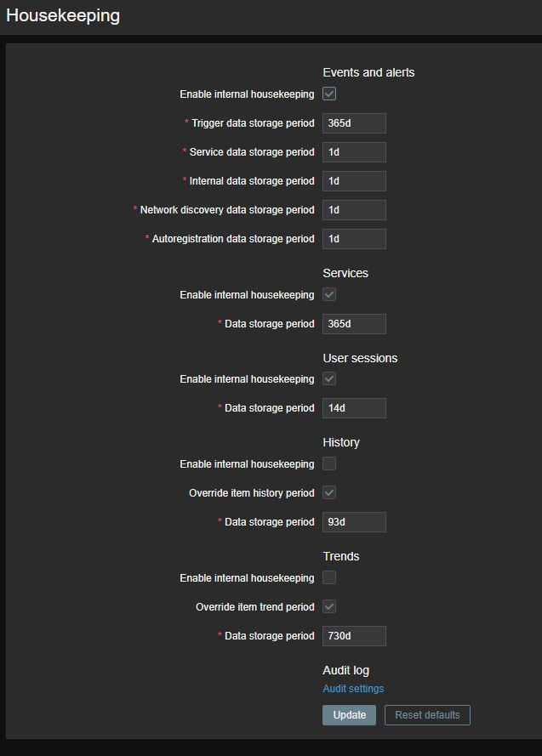Edit History data storage period field
Viewport: 542px width, 756px height.
point(354,522)
